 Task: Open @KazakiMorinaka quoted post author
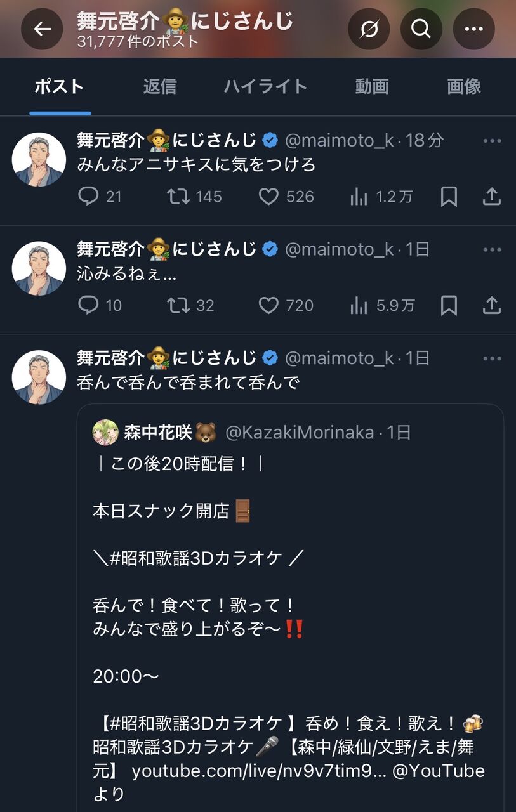point(300,433)
